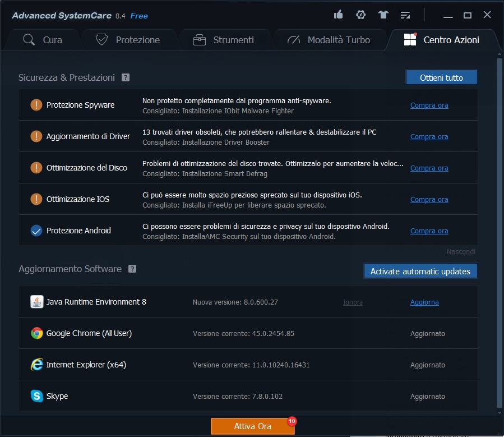The height and width of the screenshot is (437, 504).
Task: Click the Nascondi link
Action: coord(461,252)
